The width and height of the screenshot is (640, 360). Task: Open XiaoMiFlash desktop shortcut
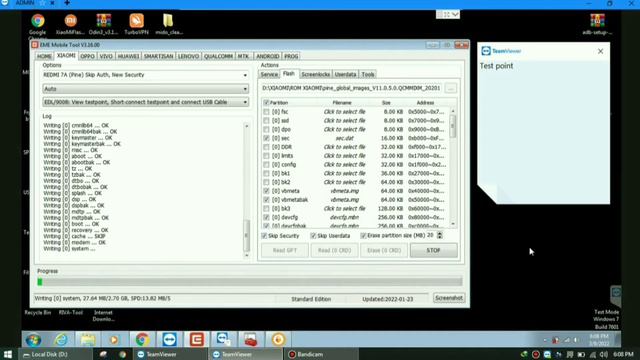point(70,24)
